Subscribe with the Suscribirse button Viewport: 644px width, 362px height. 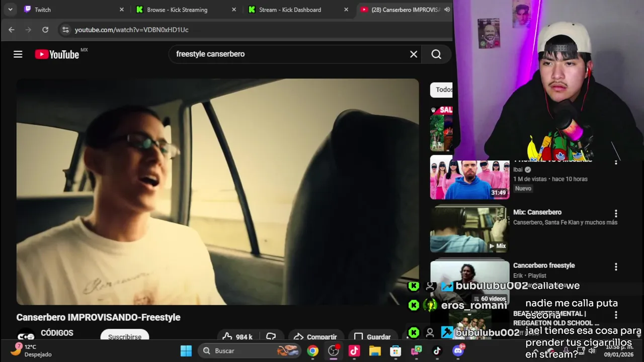(x=125, y=336)
